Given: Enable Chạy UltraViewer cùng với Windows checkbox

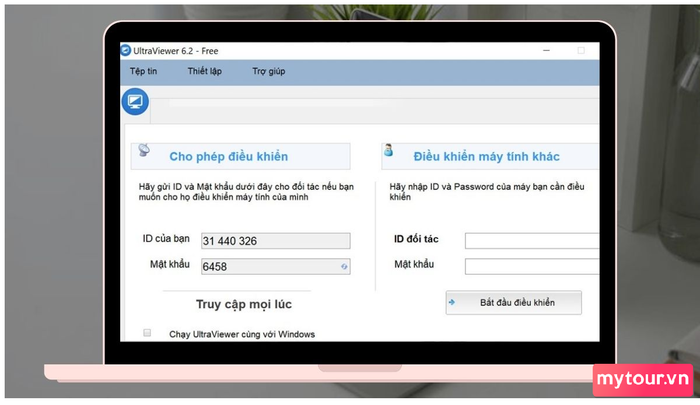Looking at the screenshot, I should (x=147, y=333).
